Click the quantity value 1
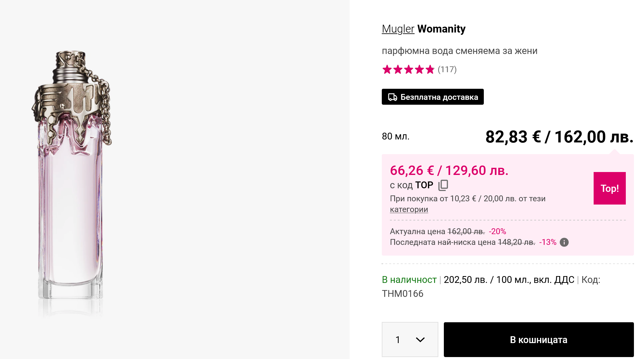The image size is (644, 359). click(398, 340)
